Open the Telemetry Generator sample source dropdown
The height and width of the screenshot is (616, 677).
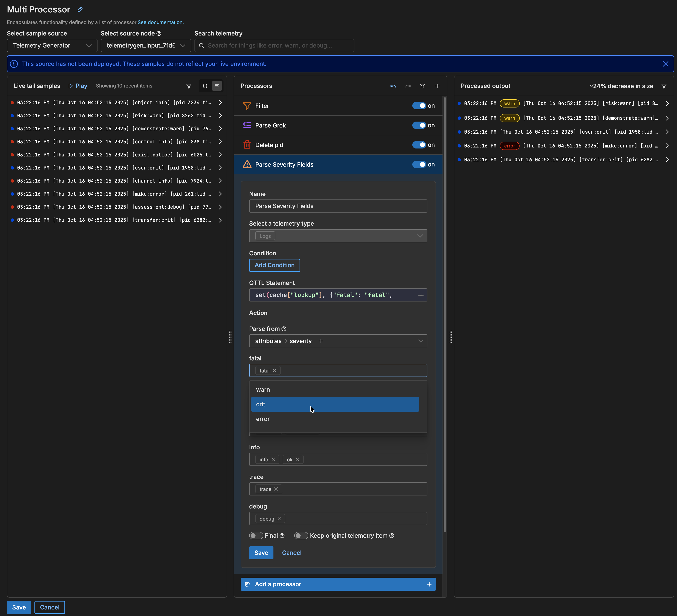(52, 45)
